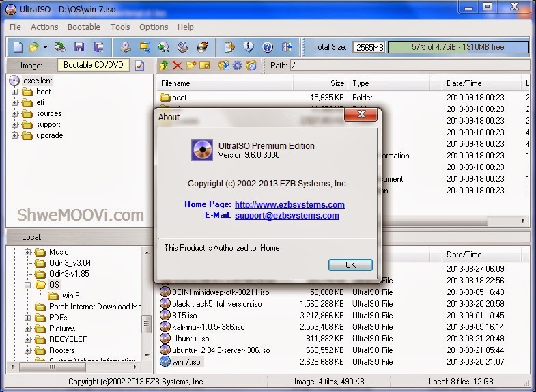The width and height of the screenshot is (536, 392).
Task: Click the Local tree horizontal scrollbar
Action: click(x=74, y=367)
